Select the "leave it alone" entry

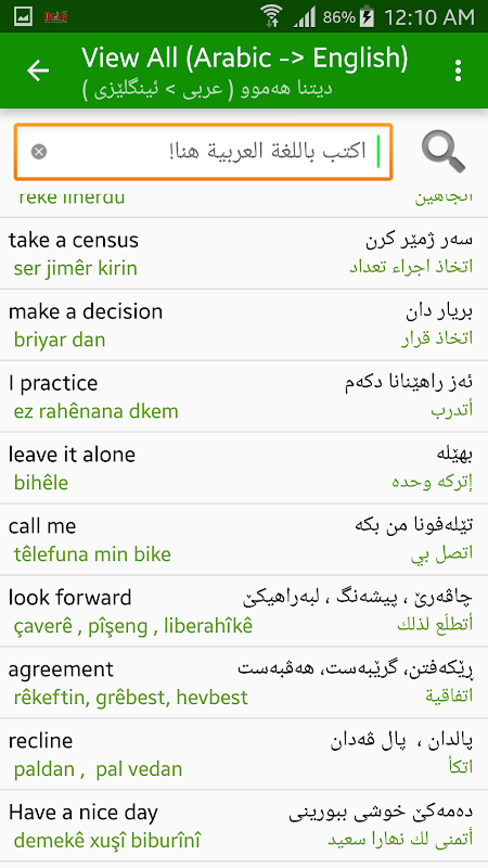click(x=244, y=468)
